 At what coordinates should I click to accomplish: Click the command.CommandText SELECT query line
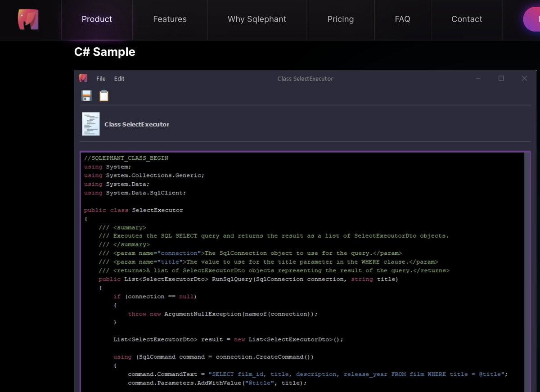(318, 374)
